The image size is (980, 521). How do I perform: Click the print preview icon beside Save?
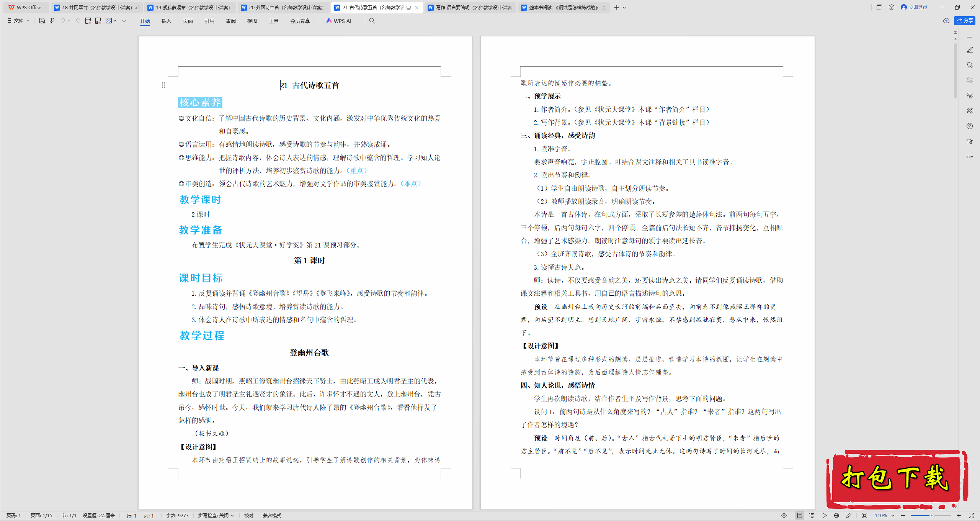click(52, 21)
